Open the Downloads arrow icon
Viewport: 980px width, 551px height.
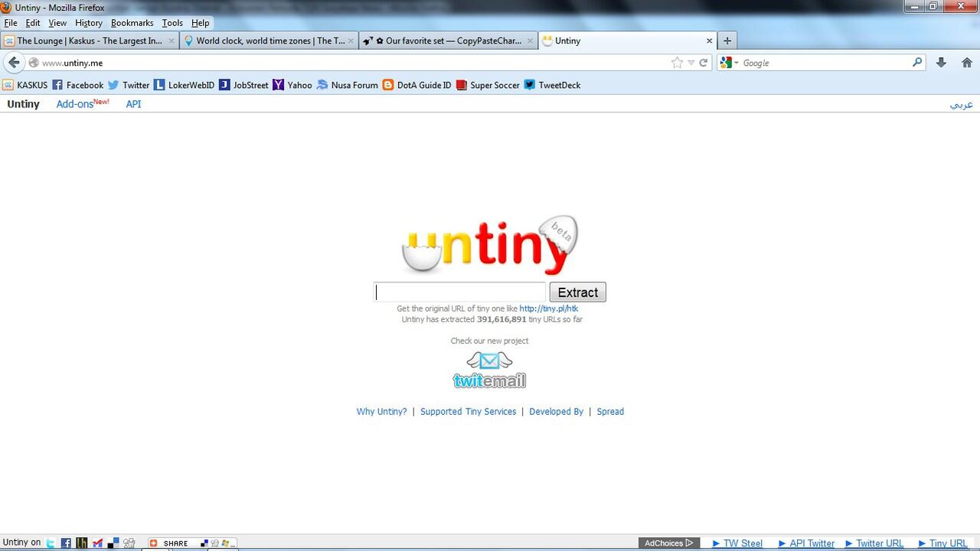941,63
